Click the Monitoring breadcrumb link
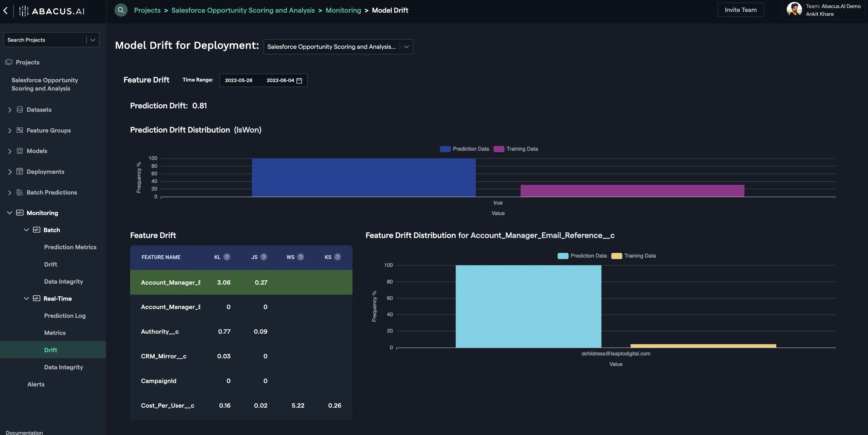The width and height of the screenshot is (868, 435). click(x=343, y=10)
